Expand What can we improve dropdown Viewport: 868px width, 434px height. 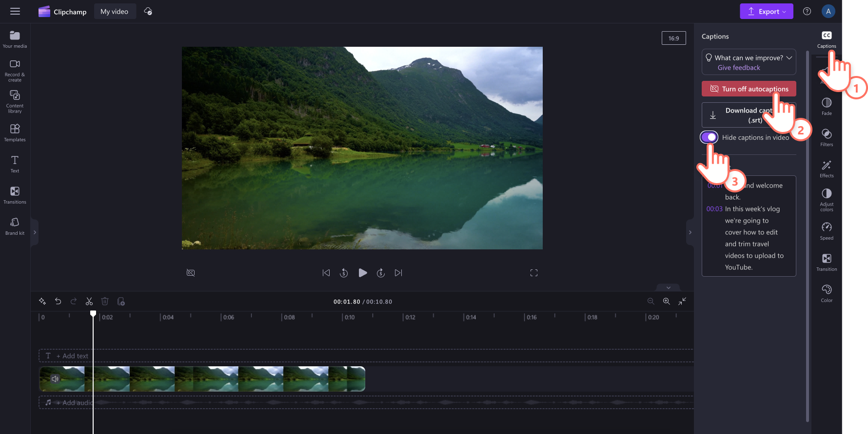(789, 57)
